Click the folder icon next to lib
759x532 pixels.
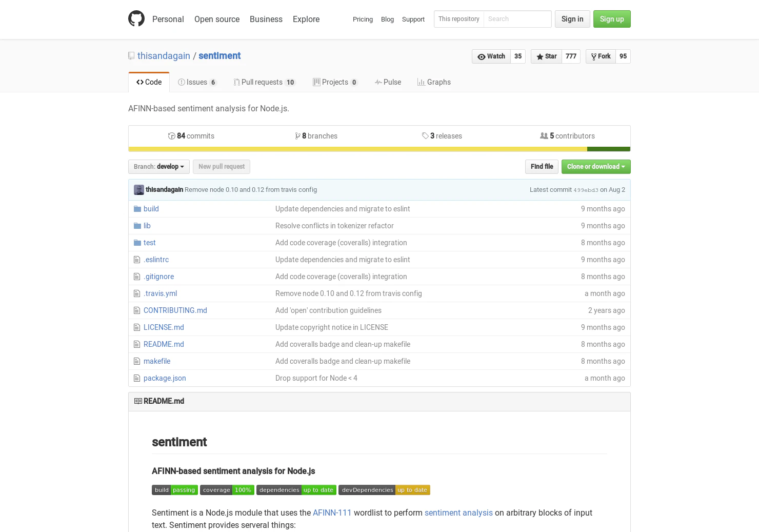tap(137, 226)
